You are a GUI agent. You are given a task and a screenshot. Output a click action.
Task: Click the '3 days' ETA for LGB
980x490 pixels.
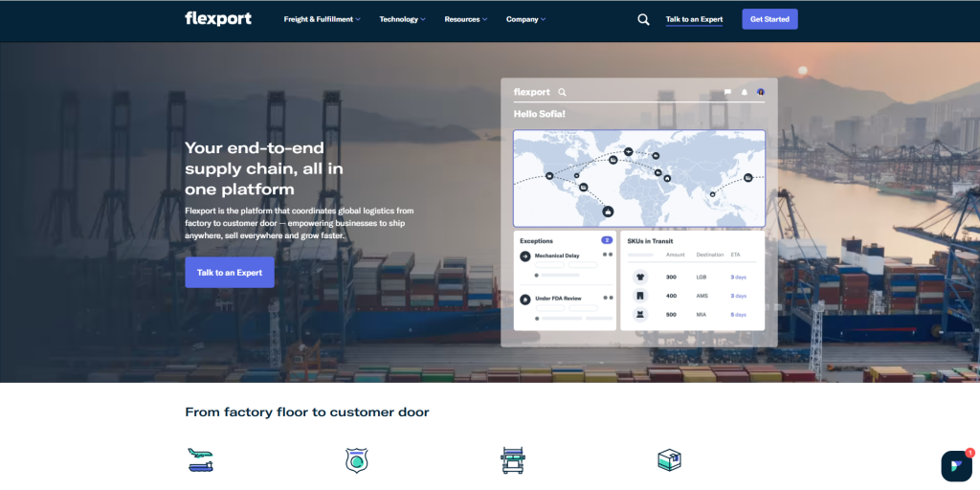[x=738, y=277]
